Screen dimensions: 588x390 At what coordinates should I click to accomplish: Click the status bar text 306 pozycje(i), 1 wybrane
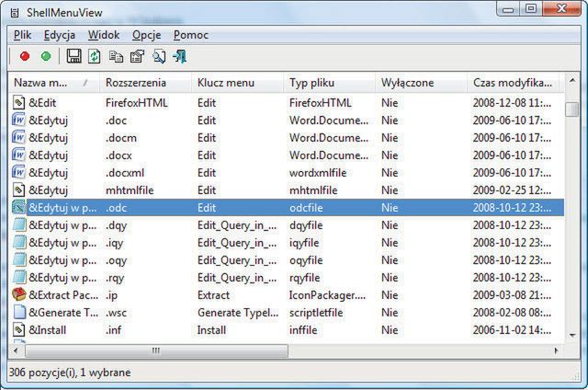coord(70,373)
